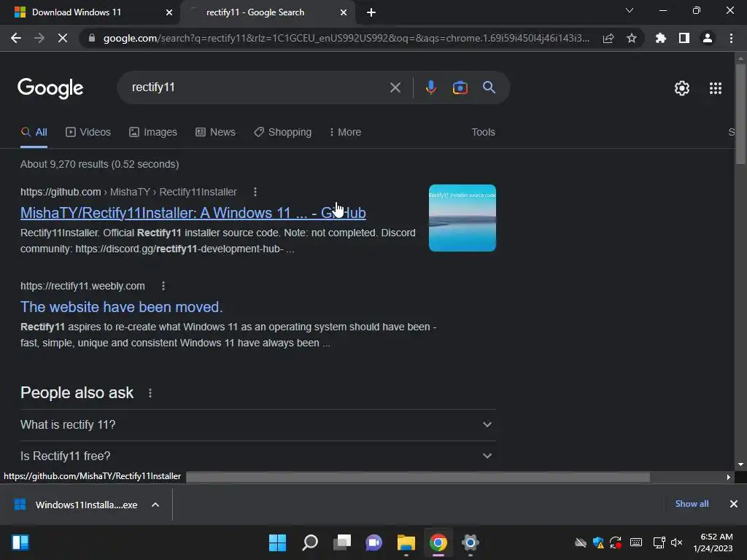Screen dimensions: 747x560
Task: Close the rectify11 Google Search tab
Action: [344, 12]
